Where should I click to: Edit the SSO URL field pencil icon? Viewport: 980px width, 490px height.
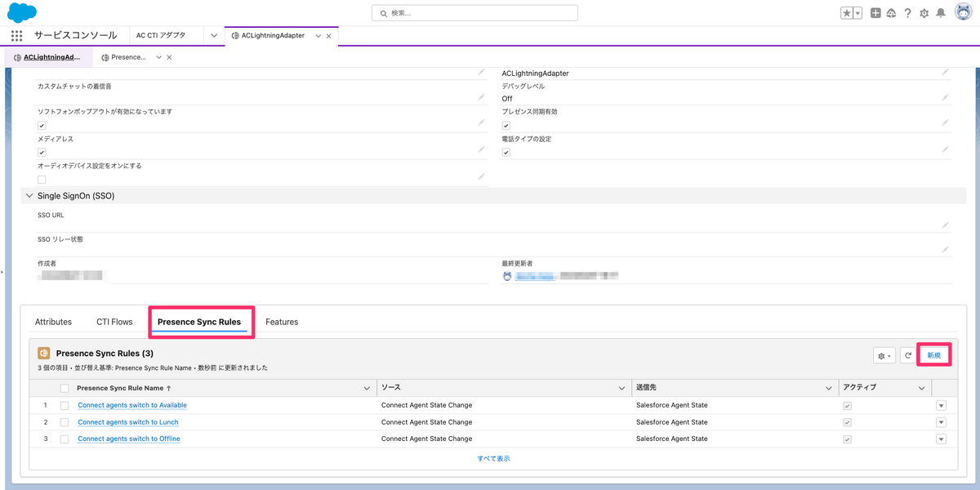click(946, 225)
